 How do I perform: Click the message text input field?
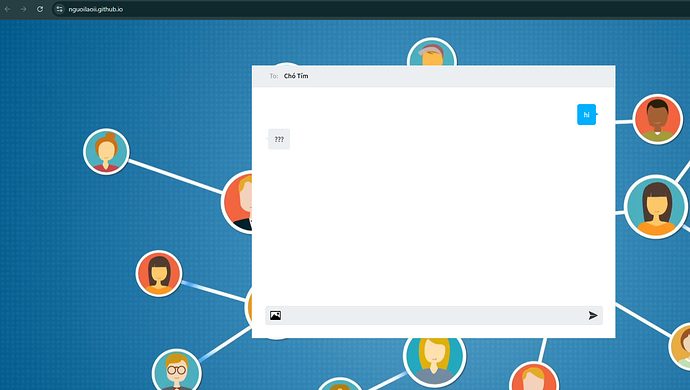tap(434, 315)
